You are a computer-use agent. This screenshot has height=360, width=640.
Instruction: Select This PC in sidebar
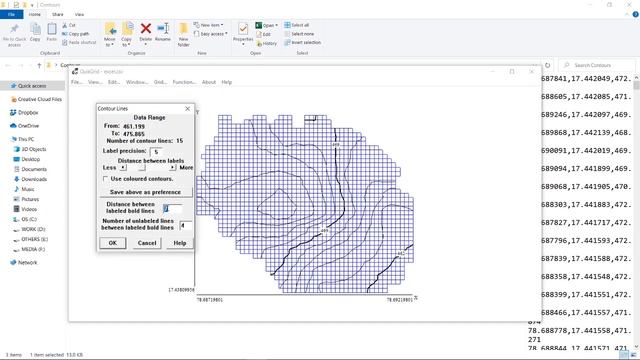(x=22, y=139)
